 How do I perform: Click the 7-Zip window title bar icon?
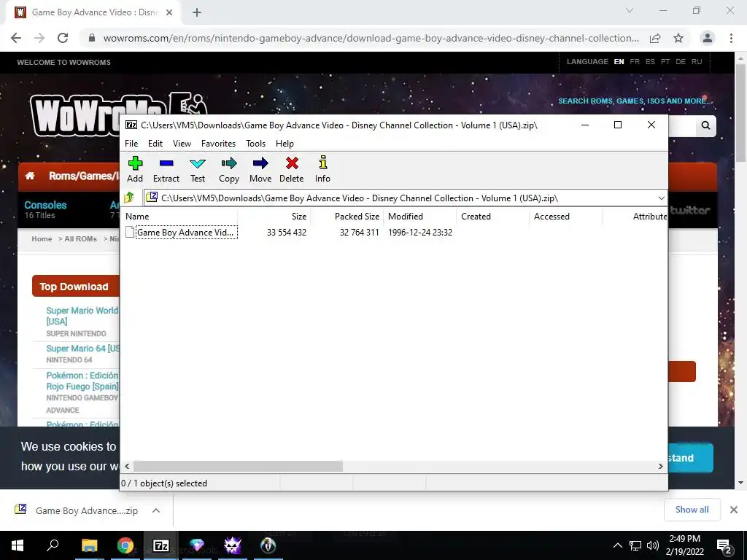pos(131,125)
